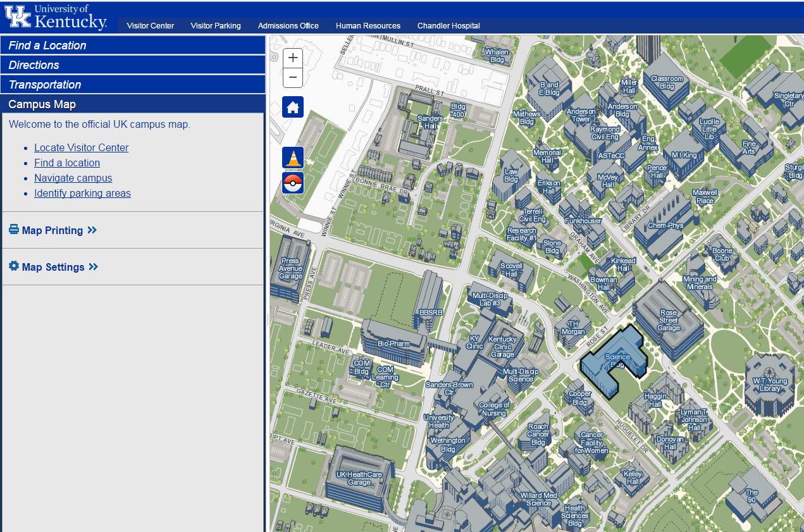
Task: Click the Mining and Minerals label
Action: [x=700, y=283]
